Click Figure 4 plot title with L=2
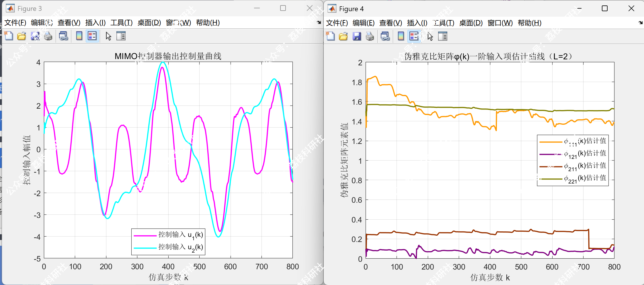Viewport: 644px width, 285px height. pos(488,56)
